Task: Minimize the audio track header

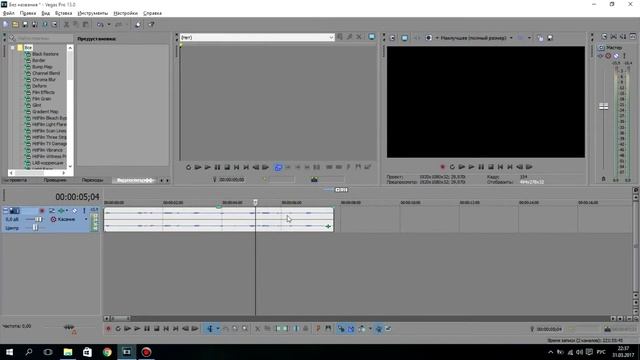Action: 5,211
